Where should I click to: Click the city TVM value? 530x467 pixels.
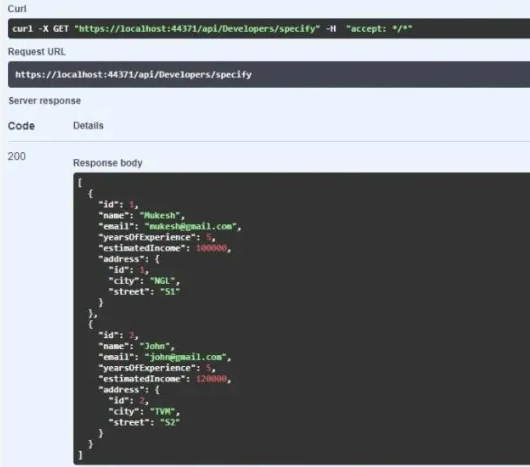163,412
